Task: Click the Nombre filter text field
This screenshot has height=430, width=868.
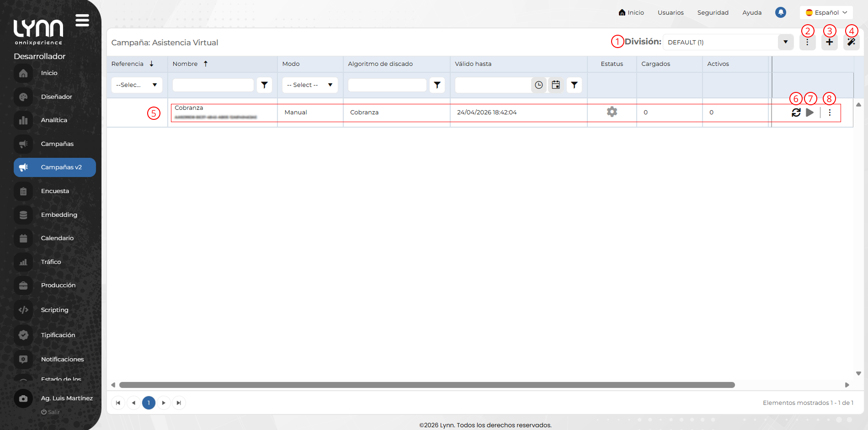Action: point(213,85)
